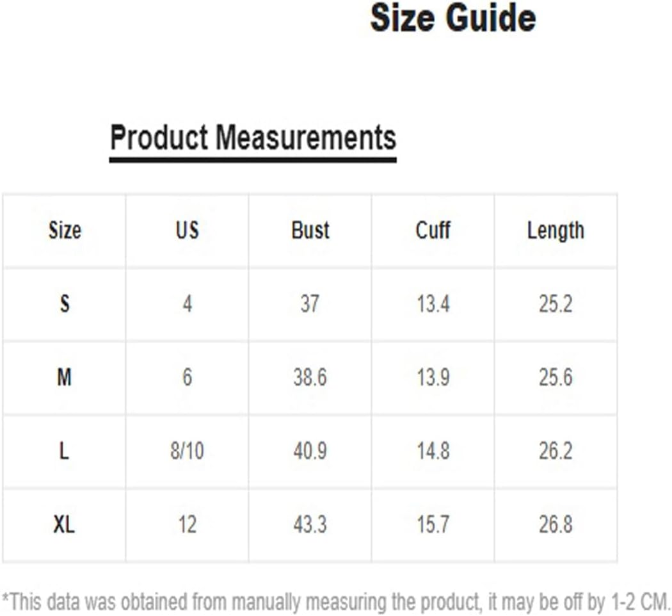Viewport: 672px width, 616px height.
Task: Click the 13.4 cuff measurement cell
Action: click(x=433, y=304)
